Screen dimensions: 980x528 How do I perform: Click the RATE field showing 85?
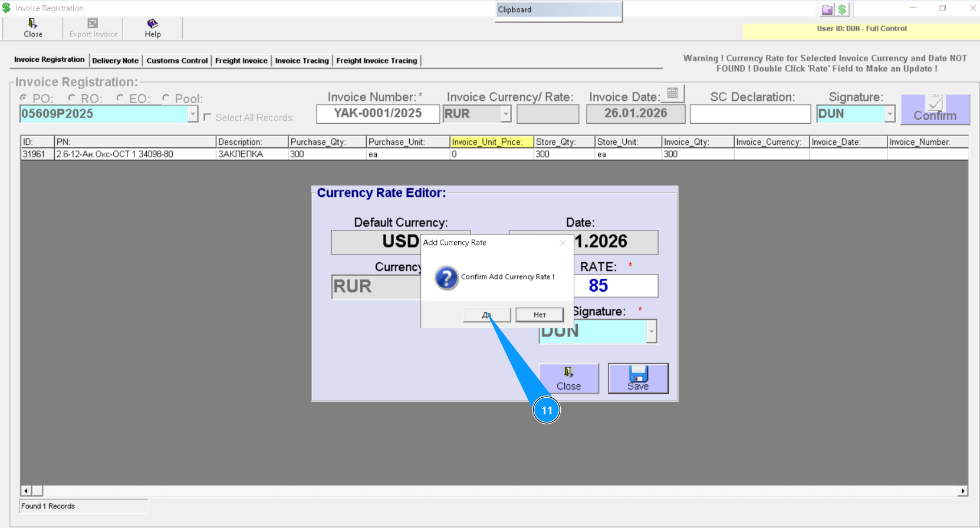(x=616, y=286)
